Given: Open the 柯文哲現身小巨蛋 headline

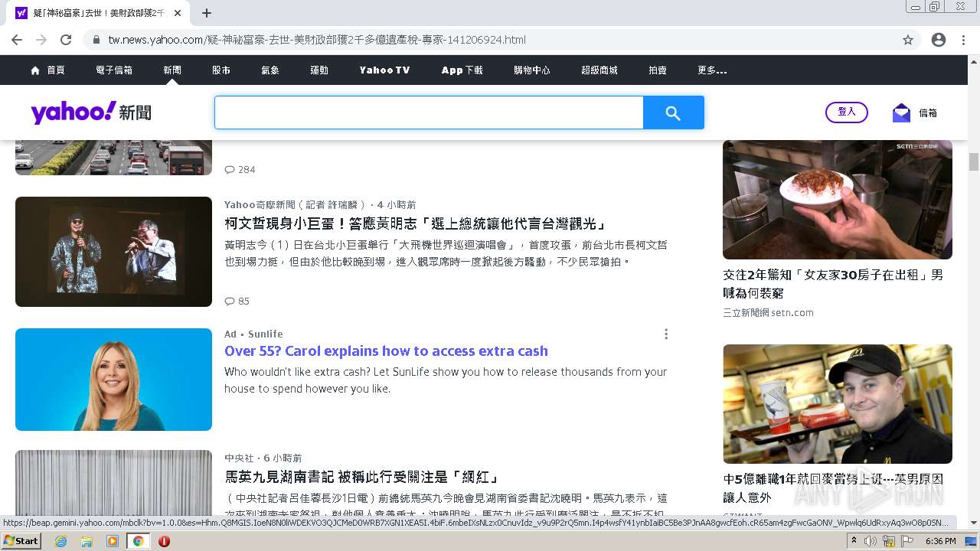Looking at the screenshot, I should click(416, 223).
